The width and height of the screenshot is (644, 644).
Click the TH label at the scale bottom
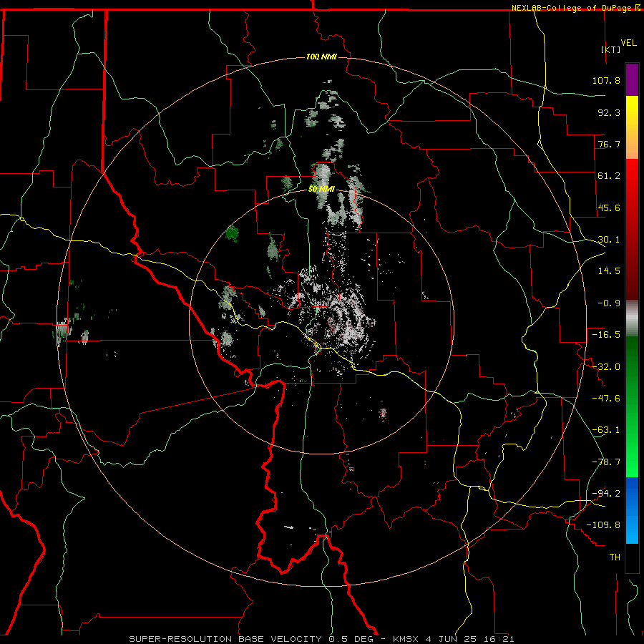[x=615, y=557]
